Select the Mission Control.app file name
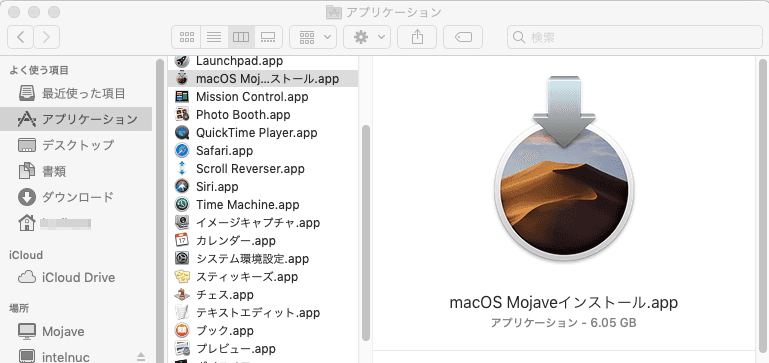769x363 pixels. pos(252,97)
